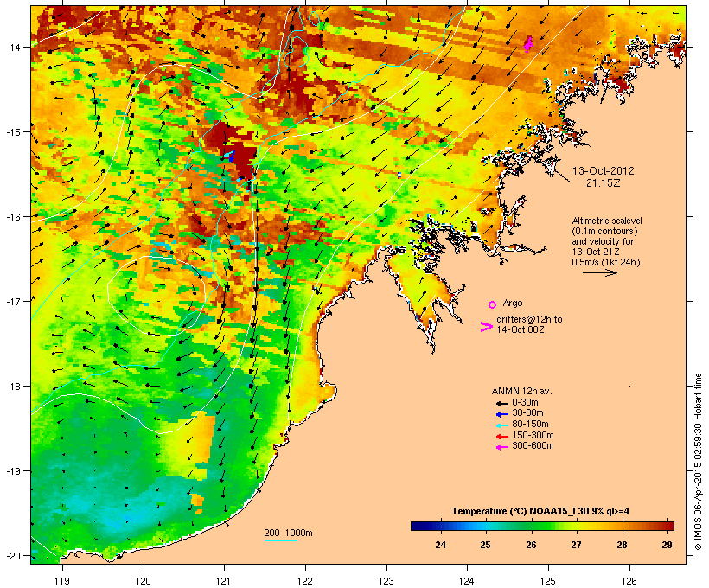Click the black 0-30m legend arrow
The height and width of the screenshot is (588, 709).
[502, 403]
